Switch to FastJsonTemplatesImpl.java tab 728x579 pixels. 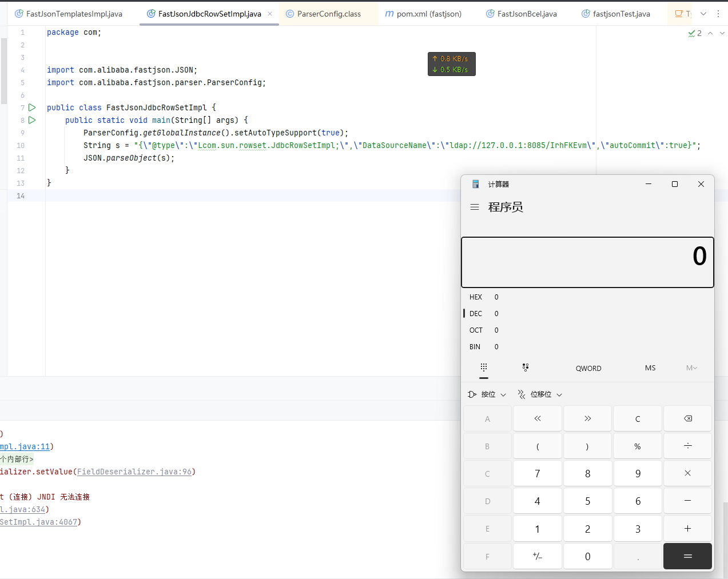click(x=68, y=14)
